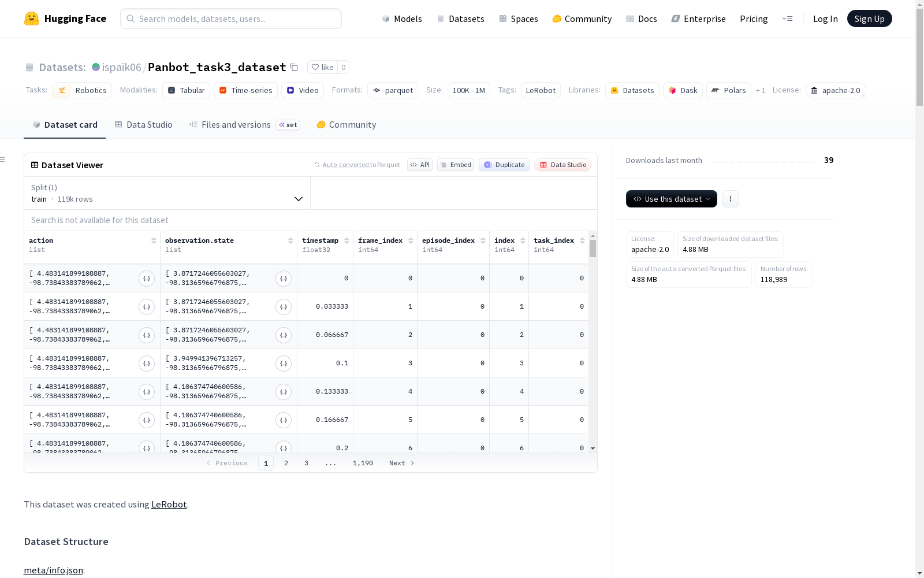Expand the left sidebar menu icon
This screenshot has width=924, height=578.
click(3, 160)
